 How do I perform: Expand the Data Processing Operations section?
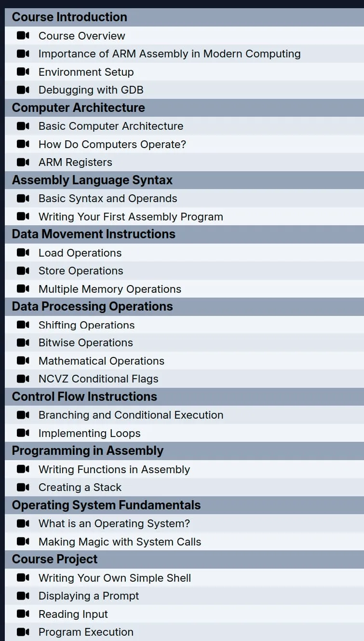click(x=184, y=307)
